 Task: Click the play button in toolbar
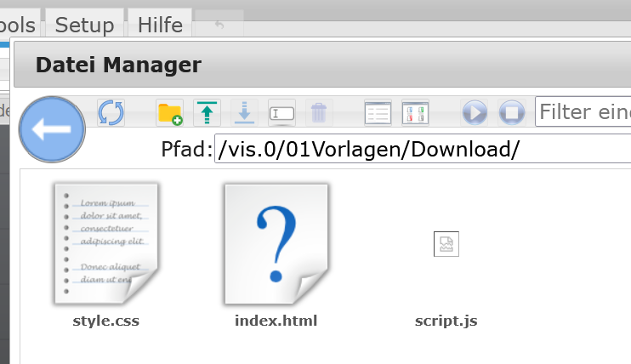[475, 112]
